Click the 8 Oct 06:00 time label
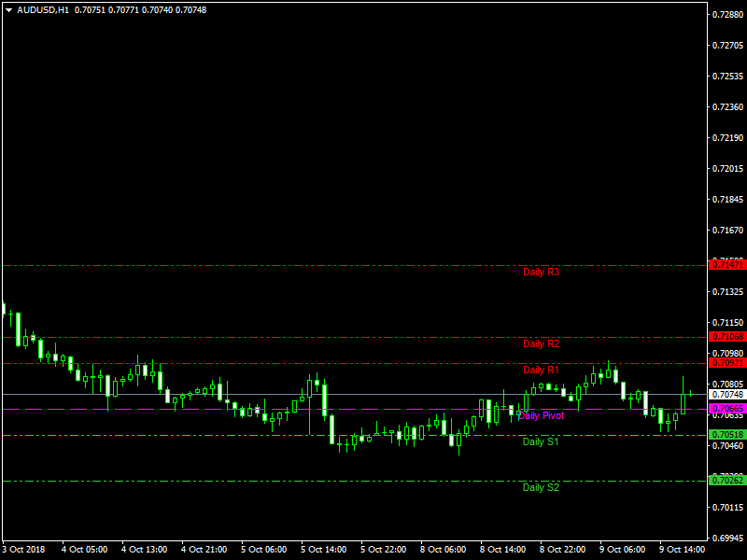This screenshot has width=747, height=560. click(444, 549)
